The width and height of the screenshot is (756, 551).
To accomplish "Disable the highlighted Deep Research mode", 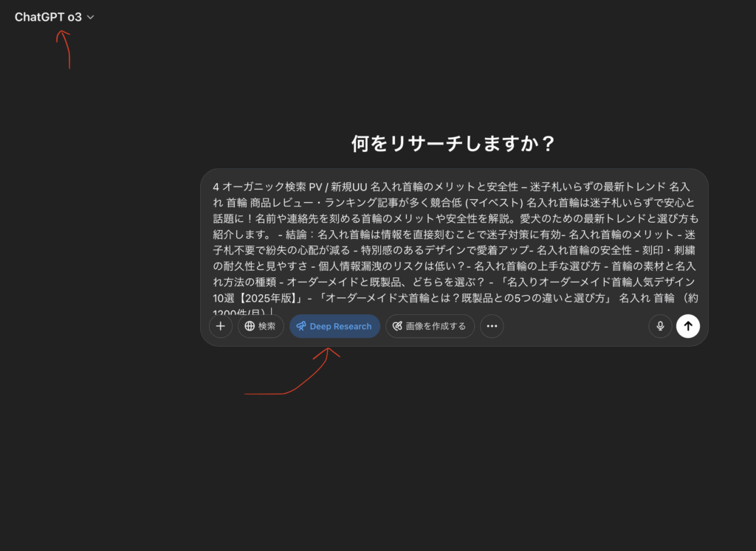I will coord(334,326).
